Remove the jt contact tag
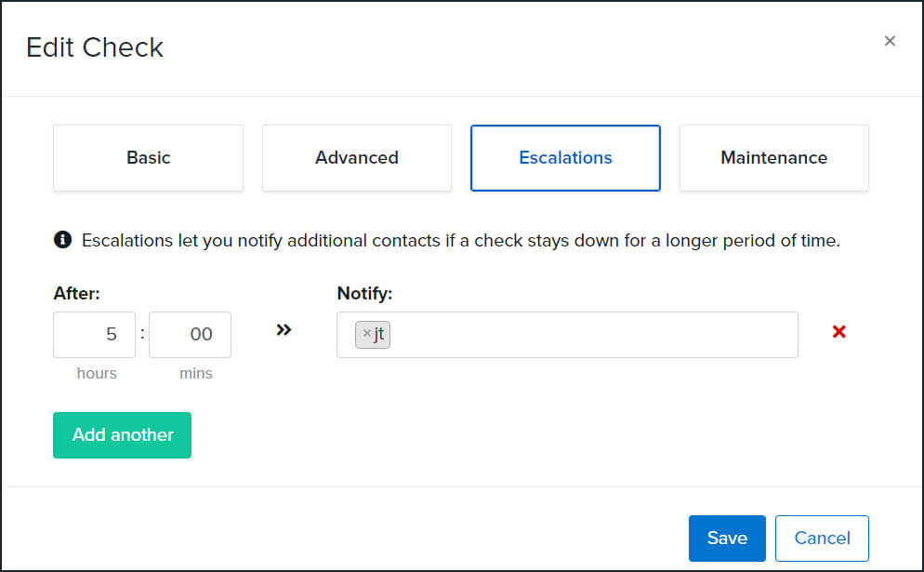This screenshot has height=572, width=924. click(x=366, y=334)
